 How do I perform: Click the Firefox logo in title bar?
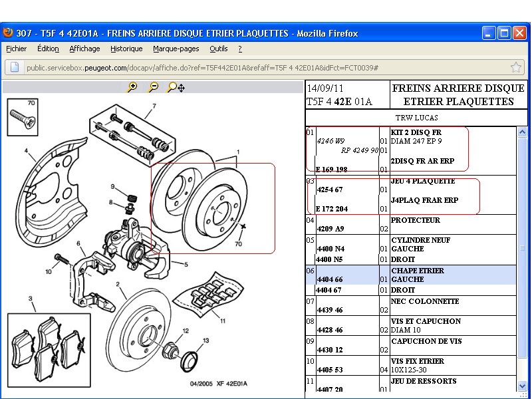(x=7, y=33)
